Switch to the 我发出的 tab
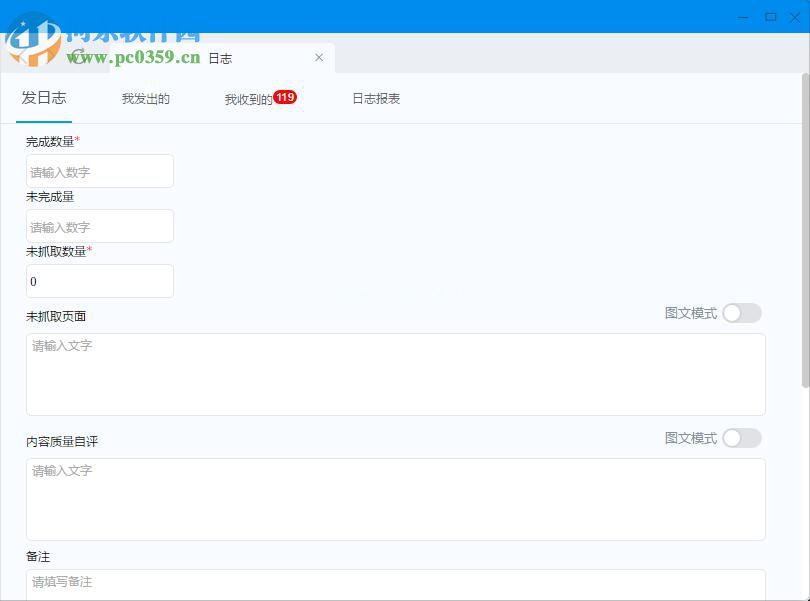The image size is (810, 601). 145,98
